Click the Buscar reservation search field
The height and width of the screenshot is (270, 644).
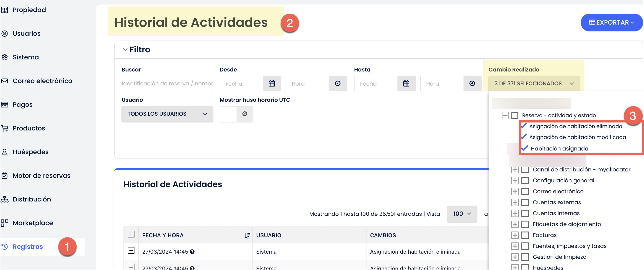point(167,83)
